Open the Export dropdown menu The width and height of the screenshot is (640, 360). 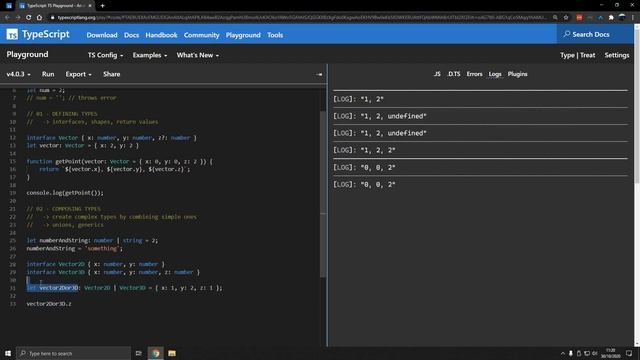(x=78, y=74)
